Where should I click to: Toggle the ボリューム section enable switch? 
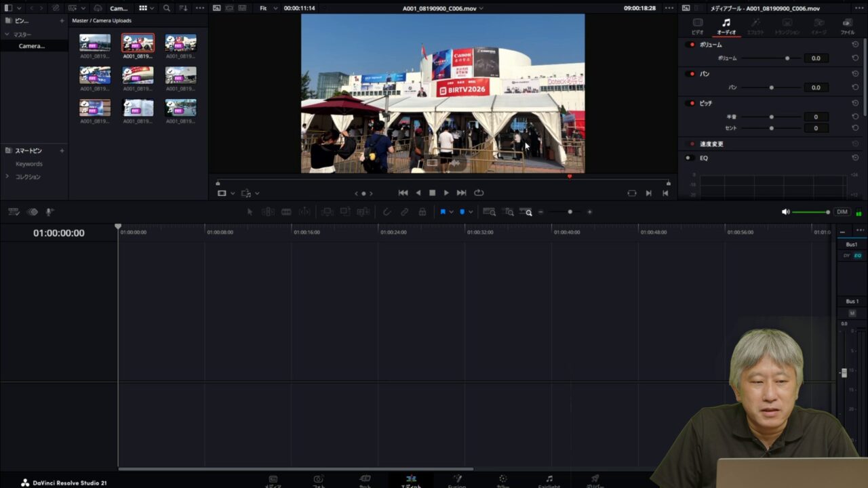tap(690, 45)
